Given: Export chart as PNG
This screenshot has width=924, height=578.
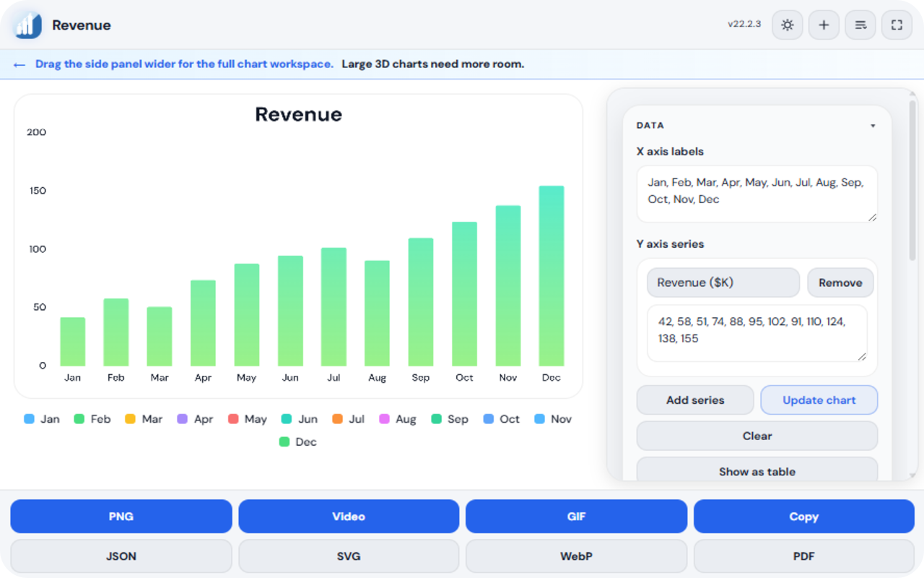Looking at the screenshot, I should [x=121, y=517].
